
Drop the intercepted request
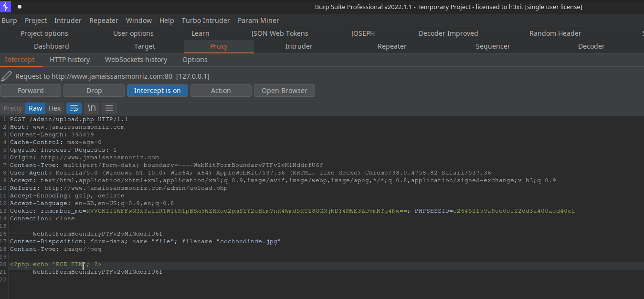[x=94, y=91]
